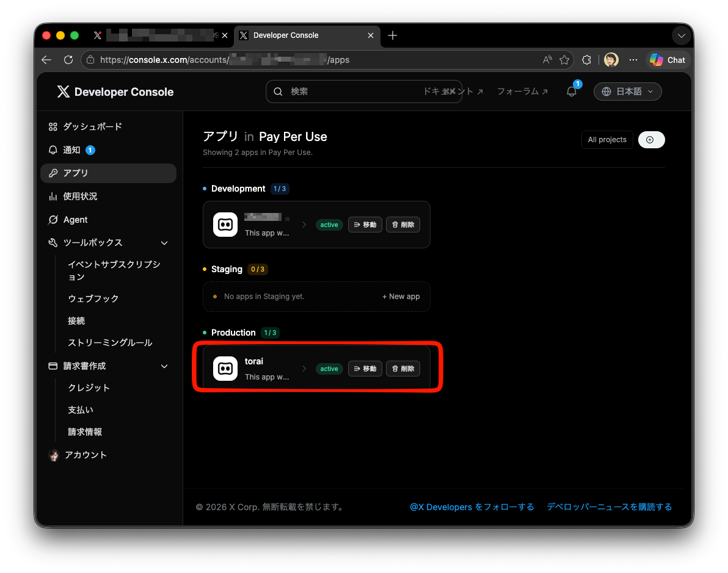Open the フォーラム external link

click(x=522, y=92)
